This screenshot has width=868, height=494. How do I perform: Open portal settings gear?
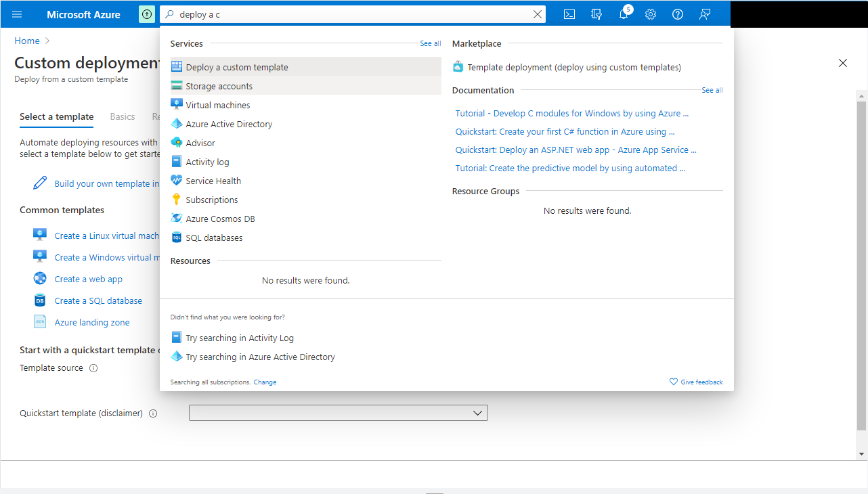pos(651,14)
